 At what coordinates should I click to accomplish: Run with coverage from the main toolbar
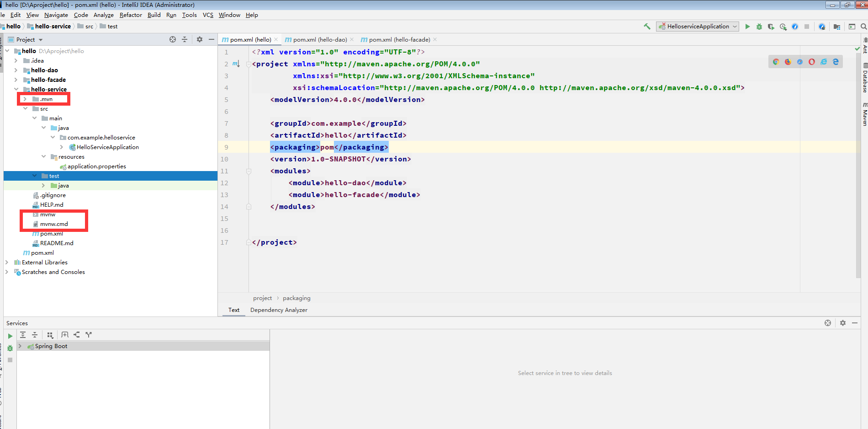coord(771,27)
